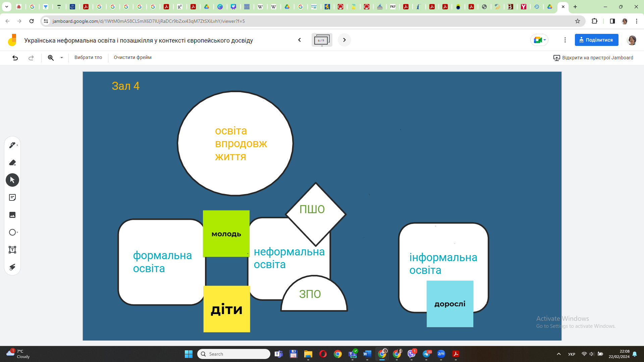
Task: Go to the previous frame
Action: tap(300, 40)
